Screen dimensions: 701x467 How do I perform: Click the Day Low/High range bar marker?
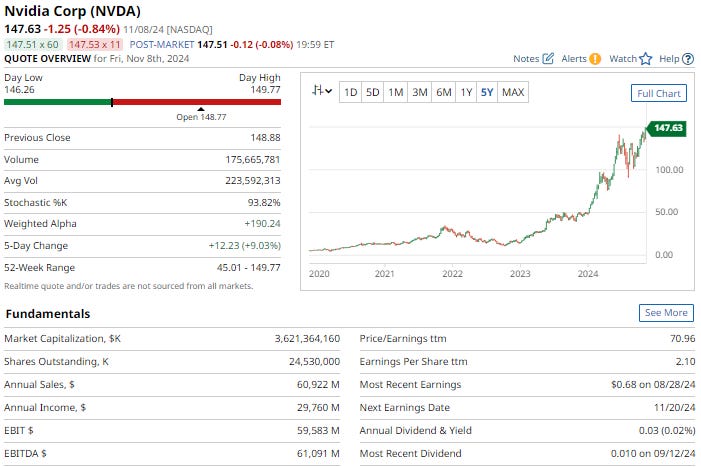pyautogui.click(x=112, y=102)
